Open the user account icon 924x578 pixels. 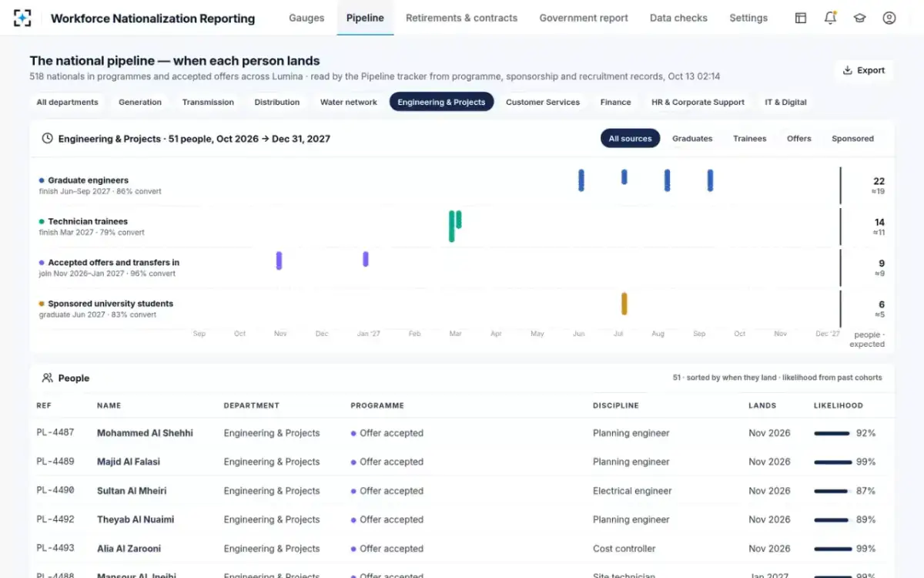tap(889, 18)
